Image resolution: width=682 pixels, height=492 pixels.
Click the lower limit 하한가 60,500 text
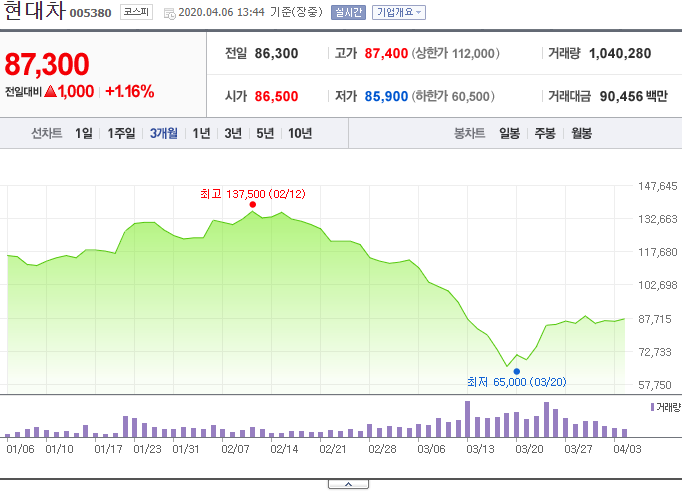click(x=453, y=96)
